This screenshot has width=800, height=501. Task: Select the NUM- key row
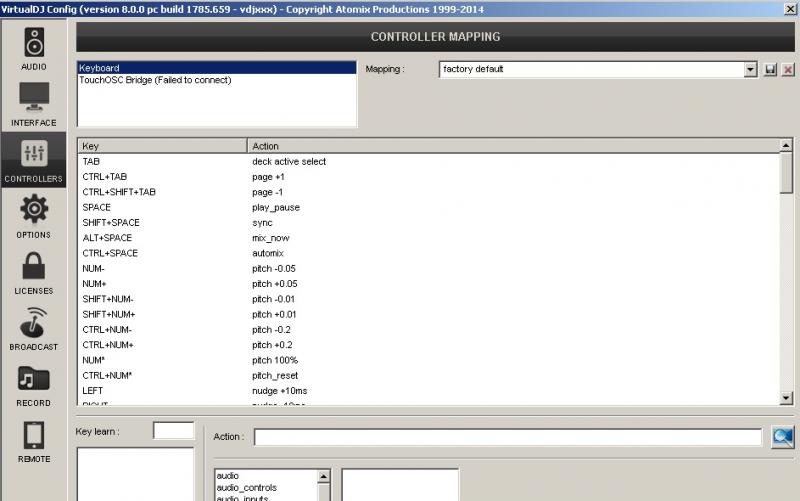429,268
